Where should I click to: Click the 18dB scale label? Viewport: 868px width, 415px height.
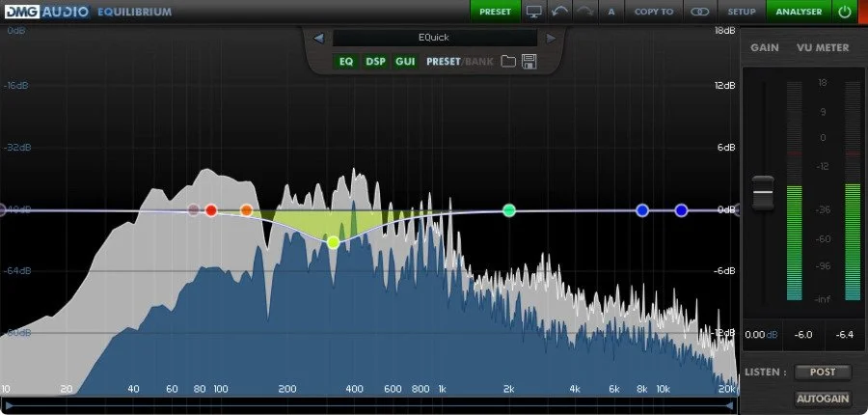(x=725, y=30)
